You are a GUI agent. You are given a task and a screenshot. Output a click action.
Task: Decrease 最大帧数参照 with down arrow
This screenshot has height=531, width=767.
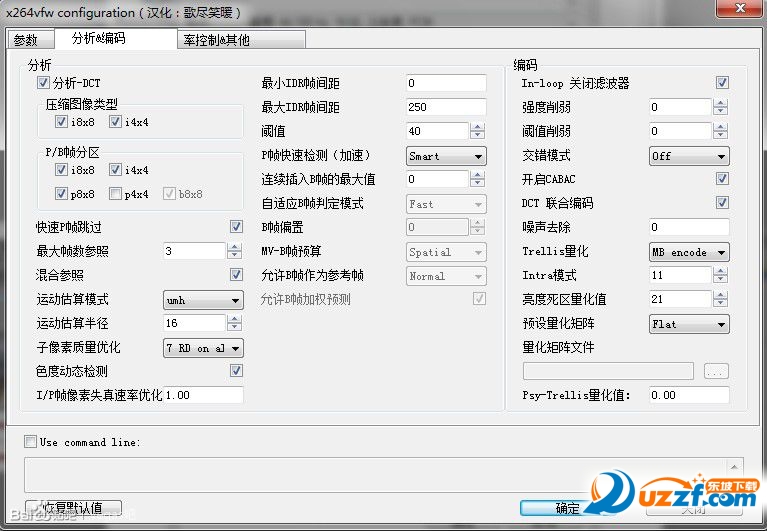point(234,255)
